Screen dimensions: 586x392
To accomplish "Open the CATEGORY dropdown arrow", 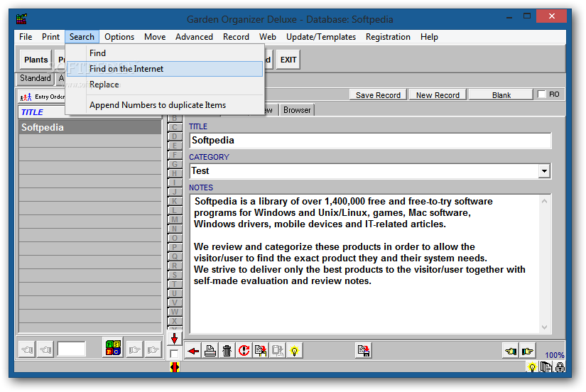I will click(x=544, y=171).
